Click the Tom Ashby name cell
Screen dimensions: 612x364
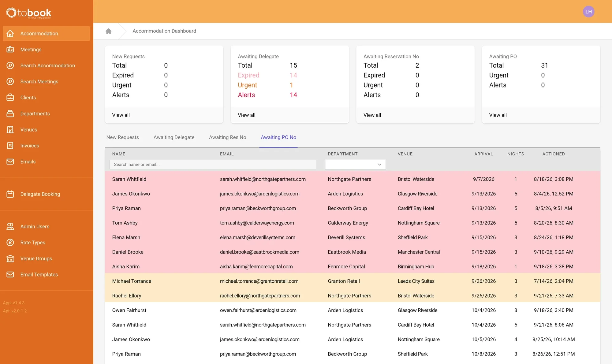click(x=125, y=223)
